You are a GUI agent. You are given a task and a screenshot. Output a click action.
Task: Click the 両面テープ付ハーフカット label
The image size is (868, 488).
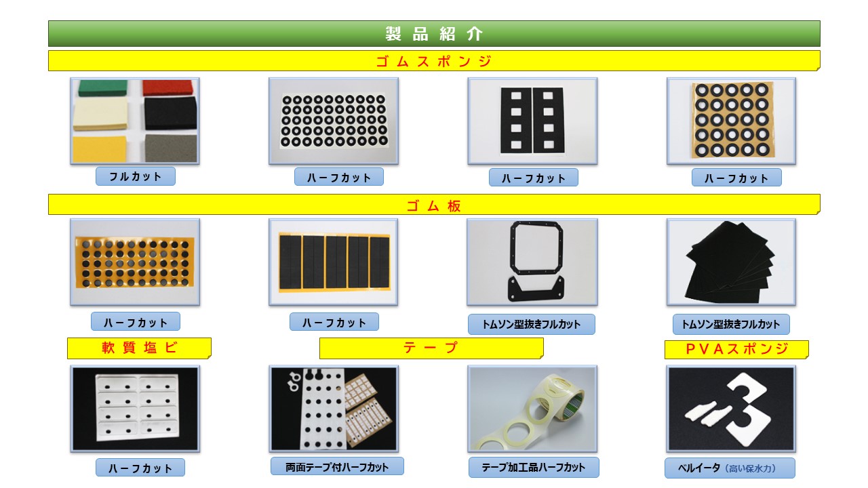click(337, 466)
